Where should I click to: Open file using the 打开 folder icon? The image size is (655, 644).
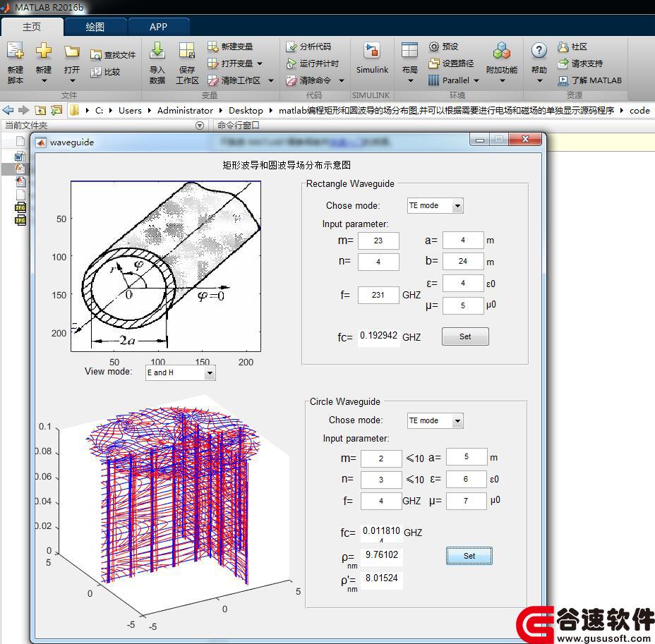72,51
